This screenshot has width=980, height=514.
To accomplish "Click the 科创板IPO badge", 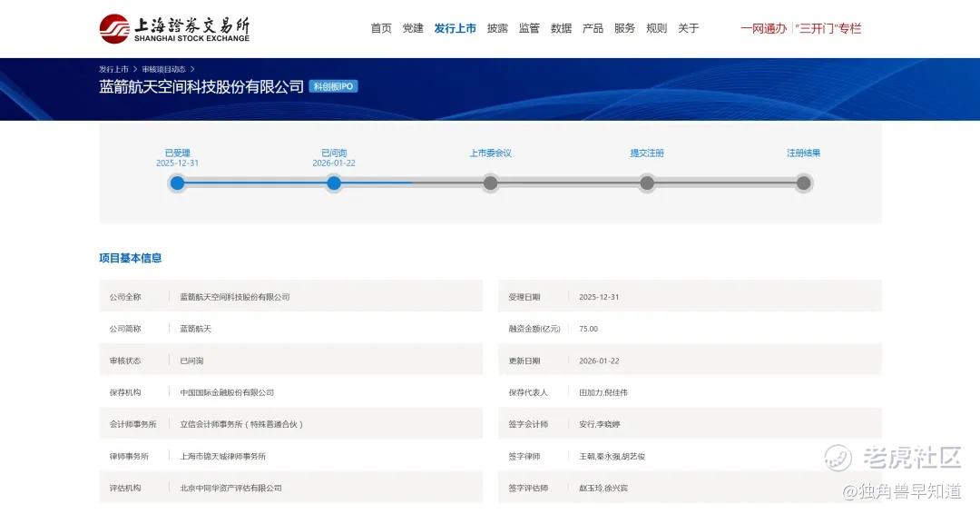I will [333, 86].
